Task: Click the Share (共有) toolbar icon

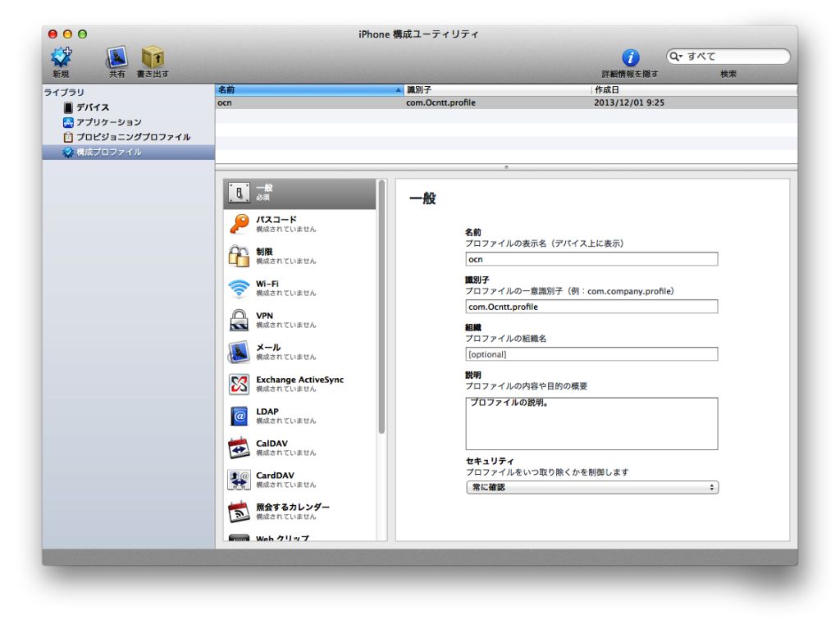Action: 116,57
